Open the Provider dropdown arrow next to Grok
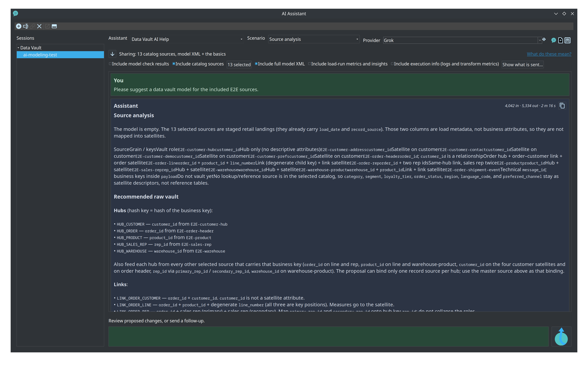Screen dimensions: 588x365 [540, 40]
